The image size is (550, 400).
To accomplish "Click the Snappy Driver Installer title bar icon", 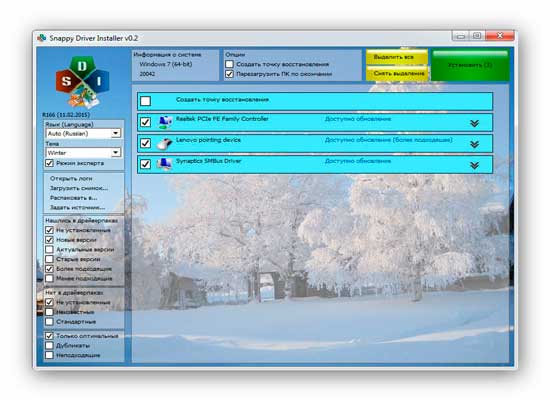I will click(41, 38).
